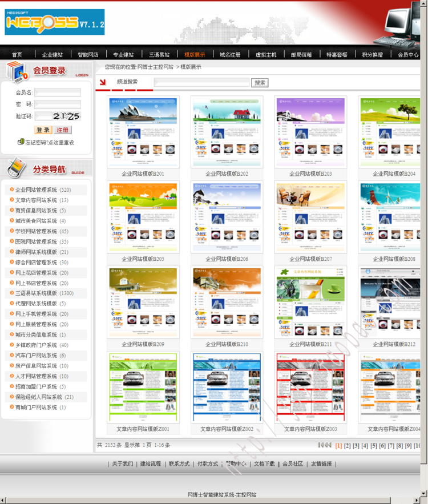Open the 建站流程 footer link
Viewport: 428px width, 504px height.
[151, 463]
